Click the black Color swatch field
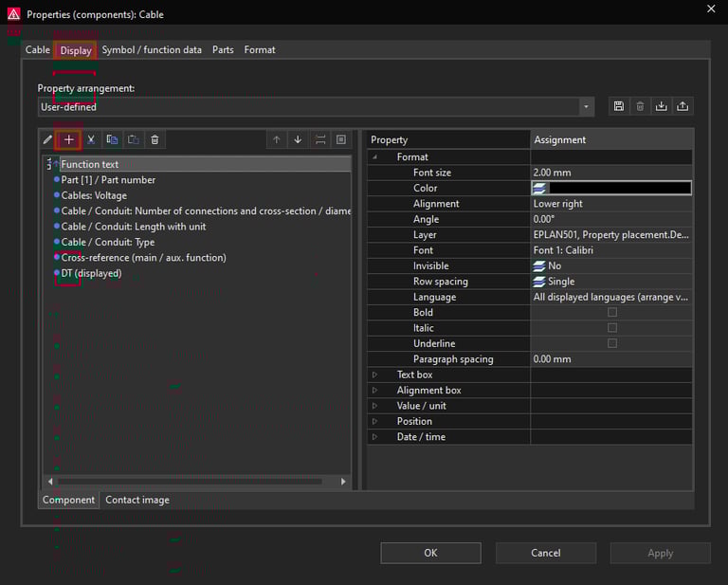Screen dimensions: 728x585 coord(619,188)
